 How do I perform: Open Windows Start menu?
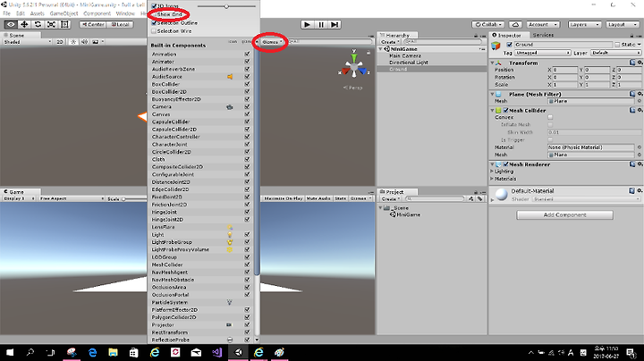pyautogui.click(x=10, y=352)
